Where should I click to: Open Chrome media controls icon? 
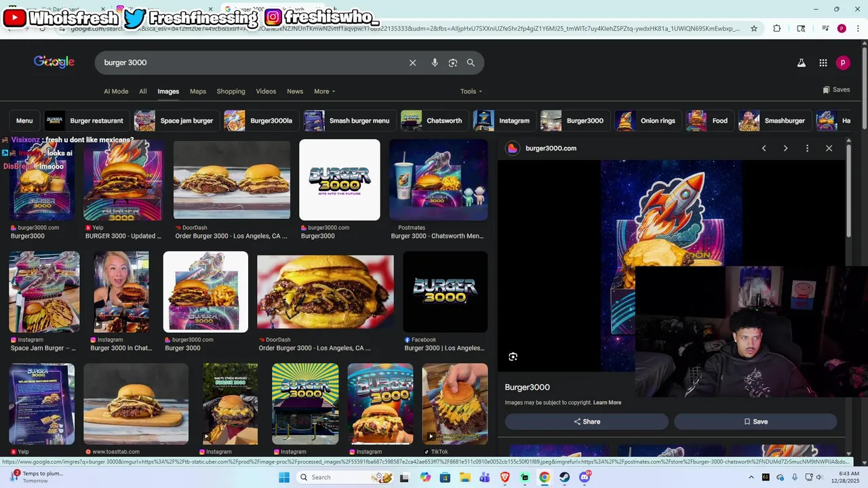825,28
